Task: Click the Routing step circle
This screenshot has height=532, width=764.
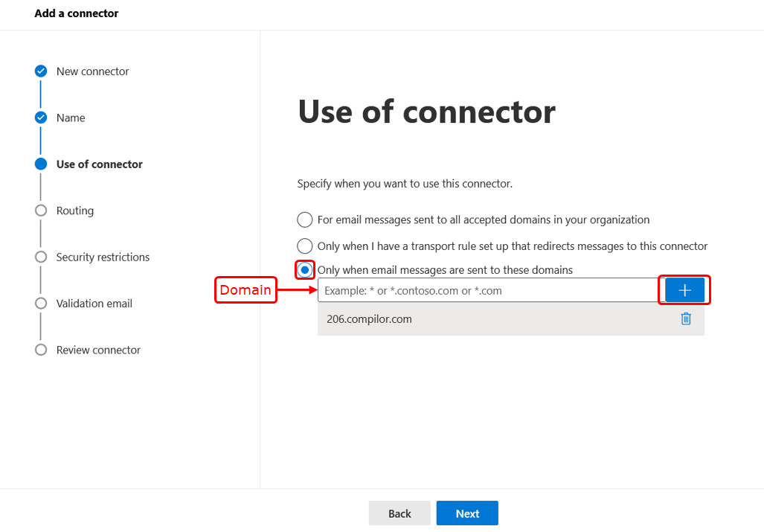Action: pyautogui.click(x=41, y=211)
